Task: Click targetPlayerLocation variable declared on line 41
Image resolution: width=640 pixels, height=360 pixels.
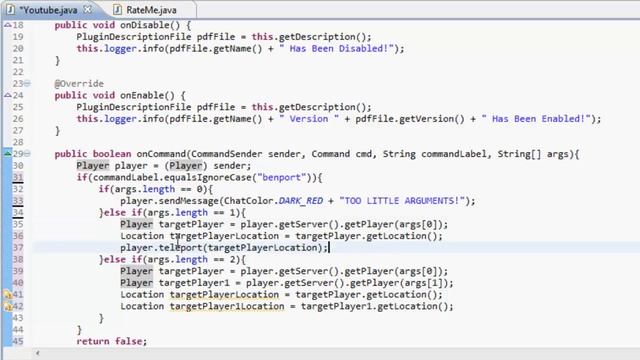Action: (224, 295)
